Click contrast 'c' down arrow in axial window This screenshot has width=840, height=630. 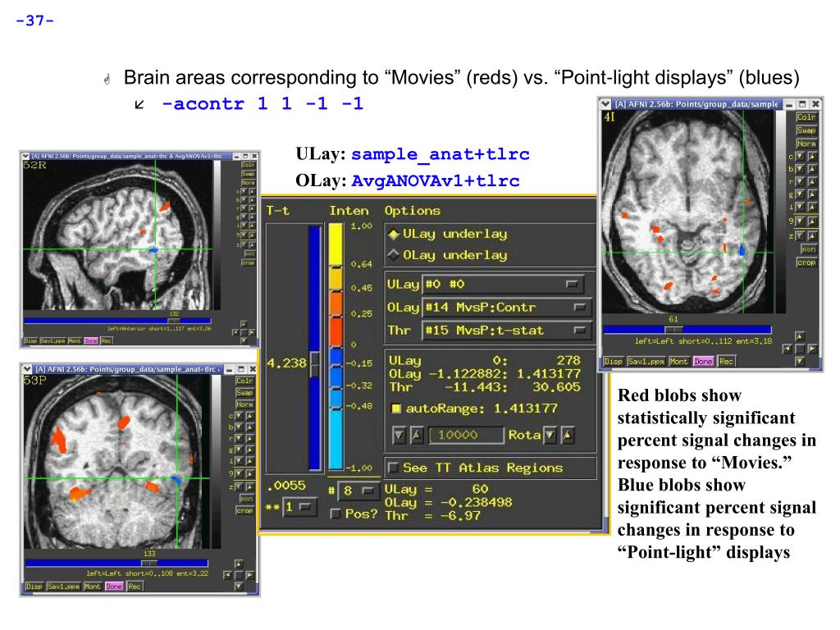801,157
